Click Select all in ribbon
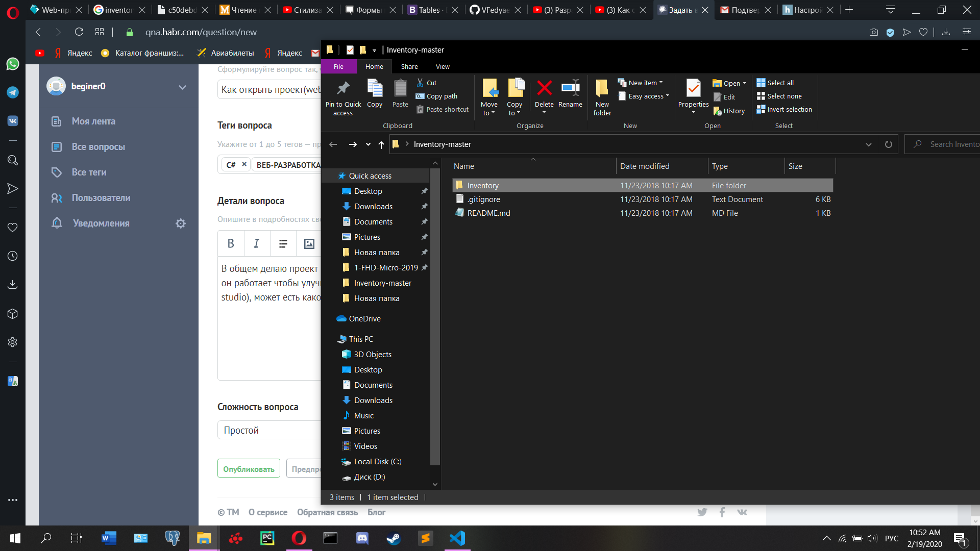This screenshot has width=980, height=551. coord(775,83)
